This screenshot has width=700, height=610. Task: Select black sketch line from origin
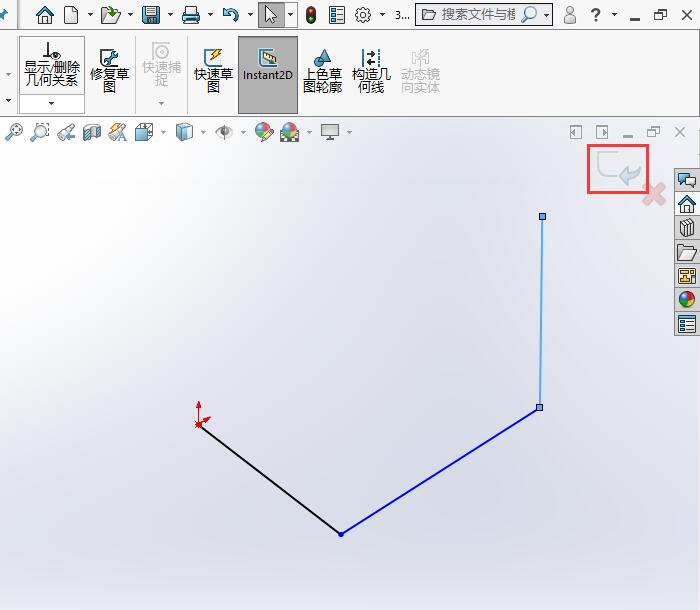tap(270, 479)
